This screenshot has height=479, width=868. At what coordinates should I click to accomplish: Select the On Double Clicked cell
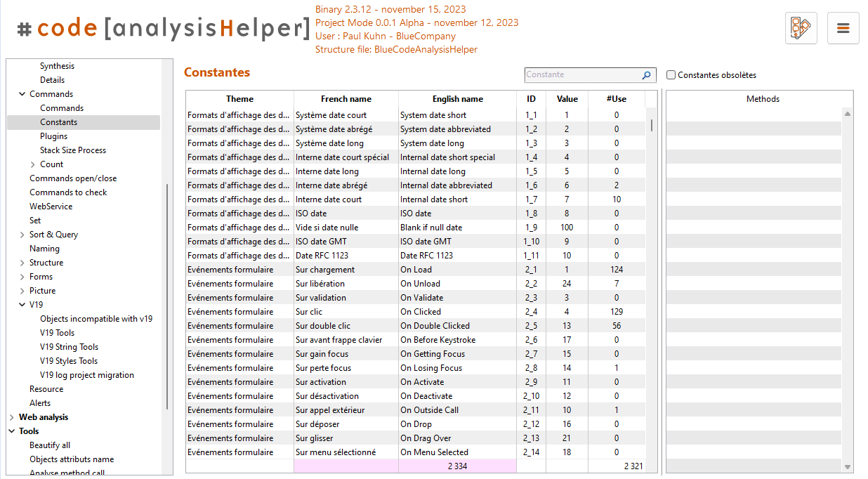point(457,326)
